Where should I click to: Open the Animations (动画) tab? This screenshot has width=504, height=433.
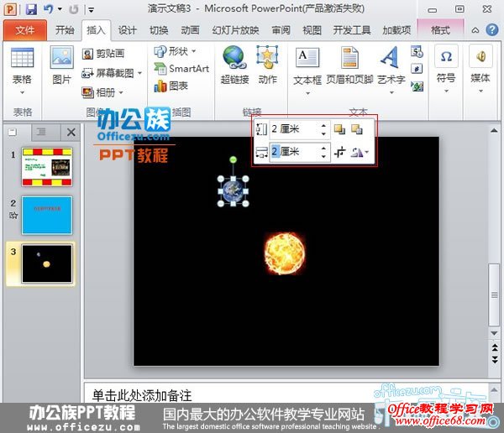[190, 30]
